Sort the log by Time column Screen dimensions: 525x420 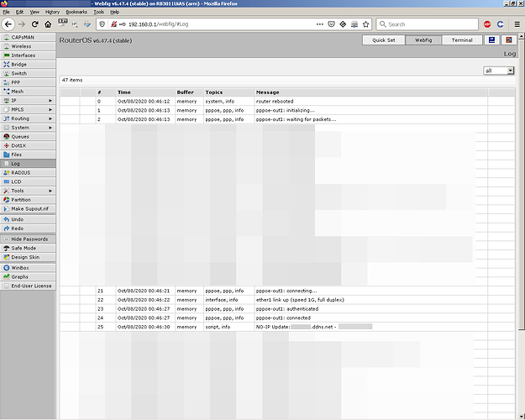coord(145,92)
